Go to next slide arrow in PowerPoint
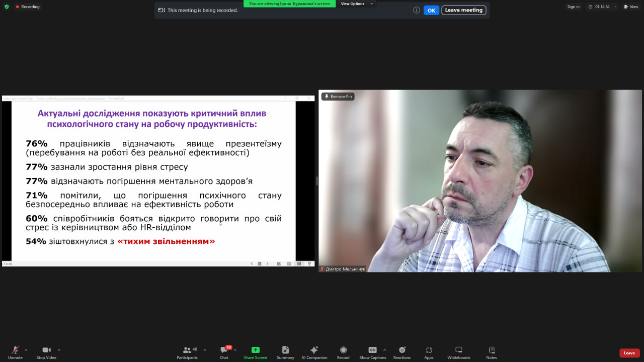Image resolution: width=644 pixels, height=362 pixels. pos(267,263)
